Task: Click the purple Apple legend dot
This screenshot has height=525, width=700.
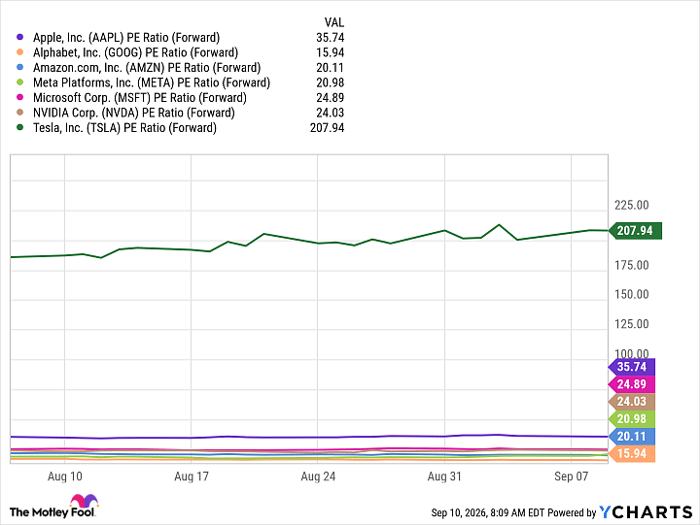Action: [20, 37]
